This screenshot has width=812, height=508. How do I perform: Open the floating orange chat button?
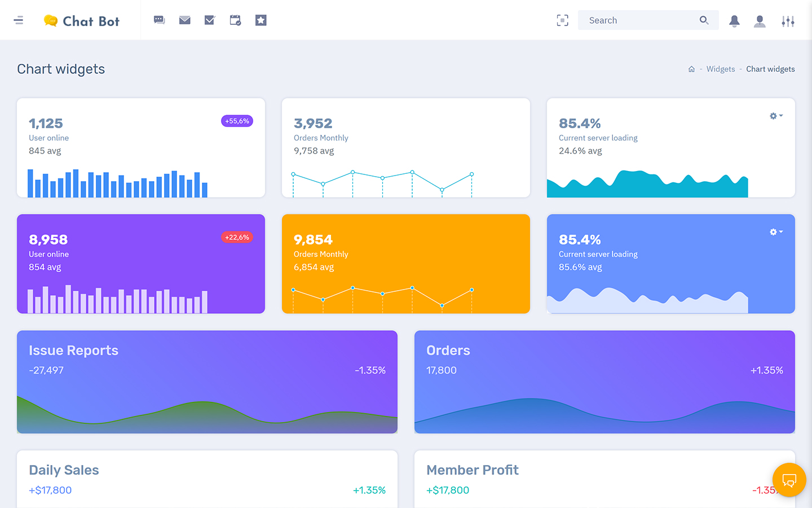point(789,480)
